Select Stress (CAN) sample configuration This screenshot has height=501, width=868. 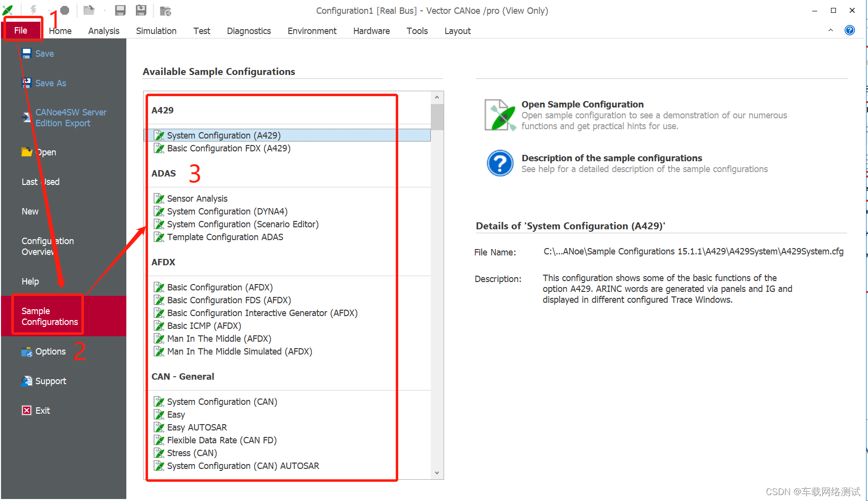click(x=192, y=453)
